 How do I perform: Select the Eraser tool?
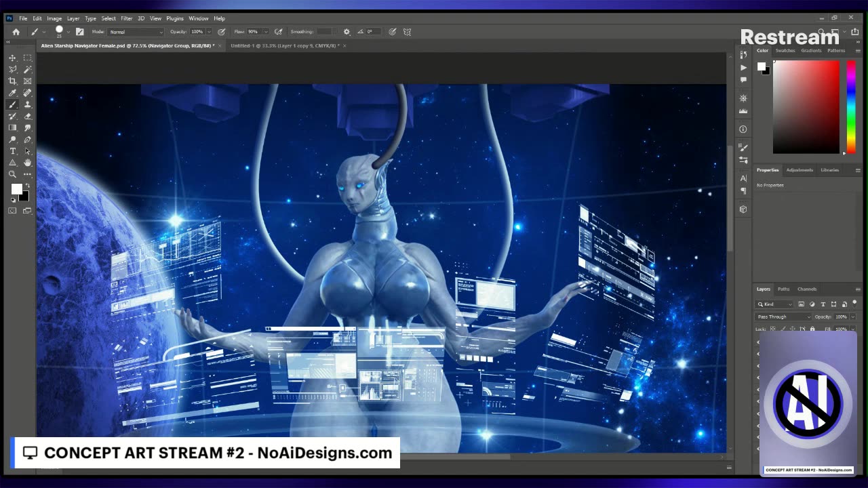pos(28,116)
